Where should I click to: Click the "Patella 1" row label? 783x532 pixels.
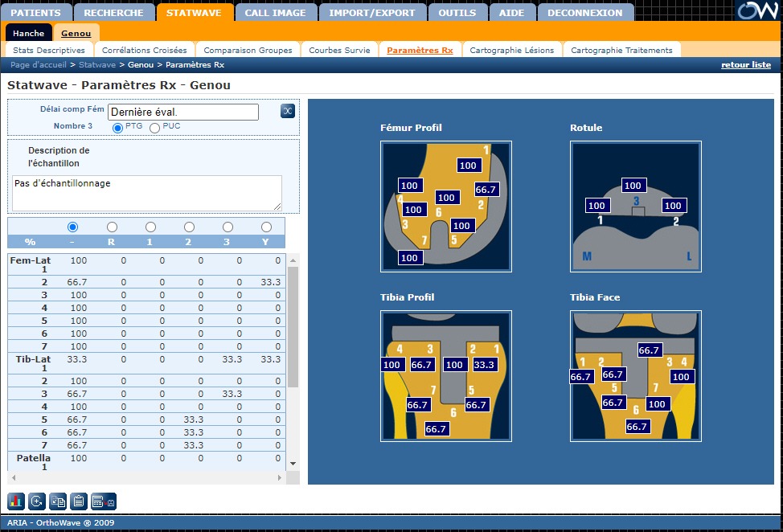(34, 462)
